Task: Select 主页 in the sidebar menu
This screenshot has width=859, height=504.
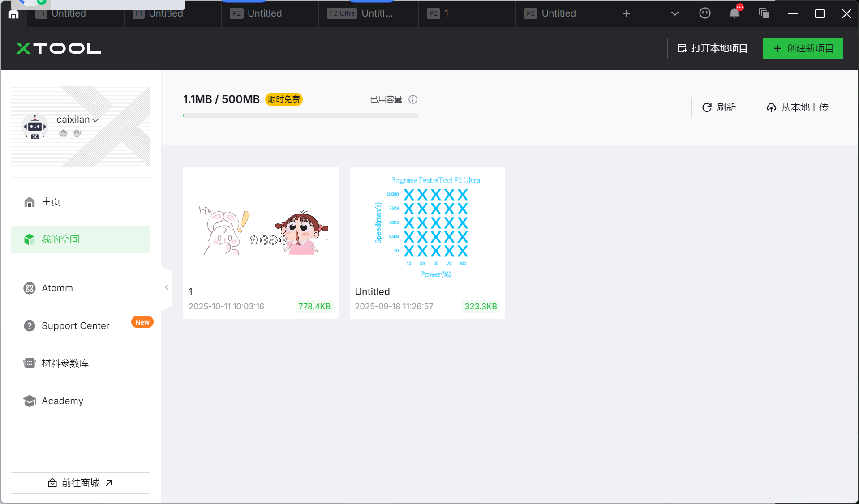Action: [x=51, y=202]
